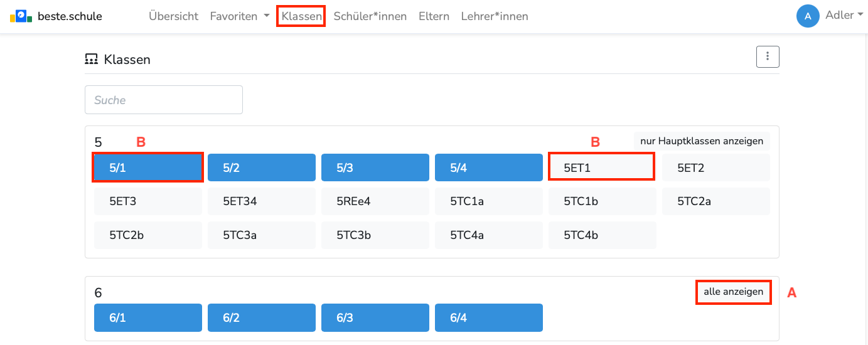Go to the Übersicht page
868x345 pixels.
[x=173, y=16]
